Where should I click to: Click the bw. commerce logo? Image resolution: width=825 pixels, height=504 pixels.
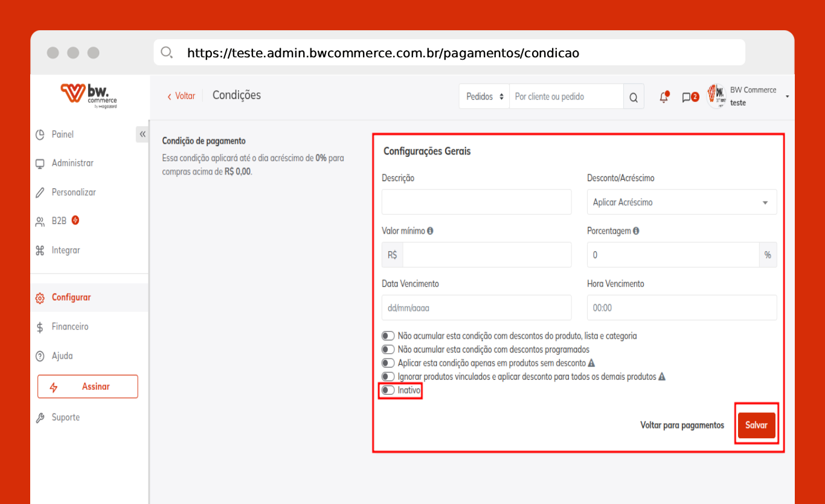[x=89, y=95]
